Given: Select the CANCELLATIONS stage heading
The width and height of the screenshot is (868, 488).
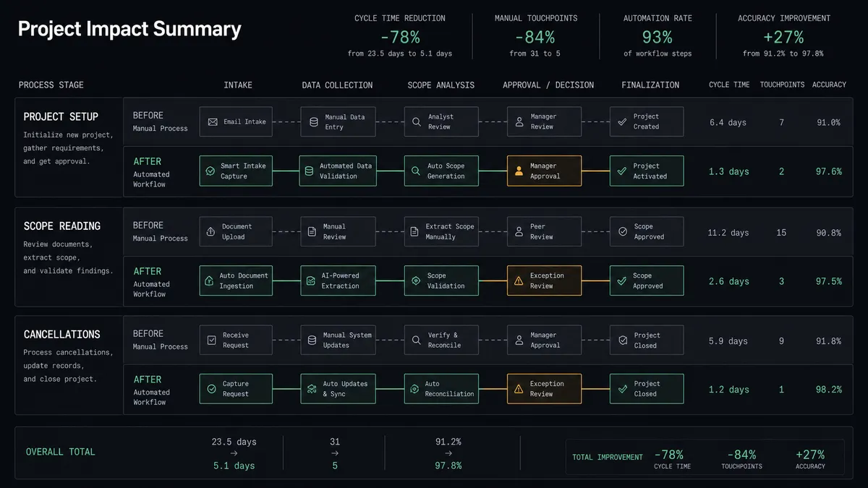Looking at the screenshot, I should [x=61, y=335].
